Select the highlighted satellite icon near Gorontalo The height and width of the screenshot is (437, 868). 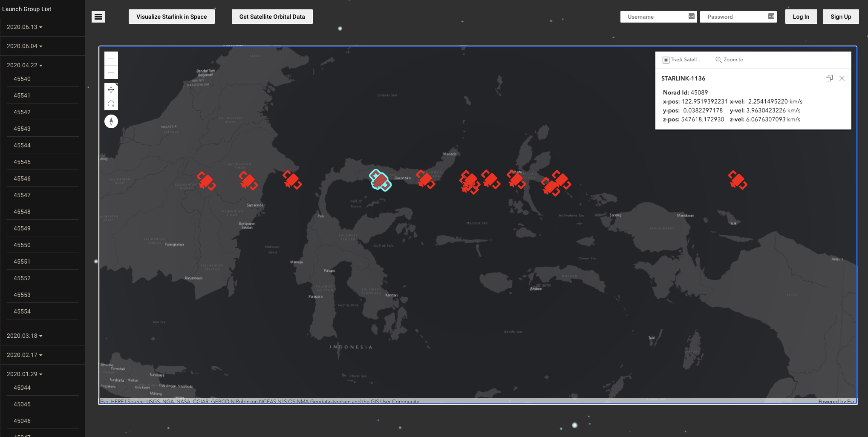tap(380, 181)
